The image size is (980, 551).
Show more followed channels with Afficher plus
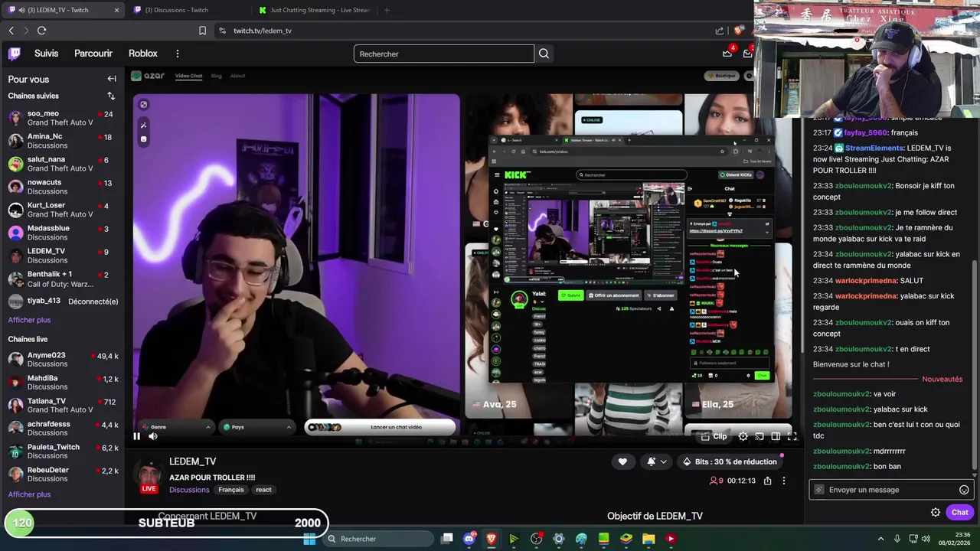click(x=29, y=320)
